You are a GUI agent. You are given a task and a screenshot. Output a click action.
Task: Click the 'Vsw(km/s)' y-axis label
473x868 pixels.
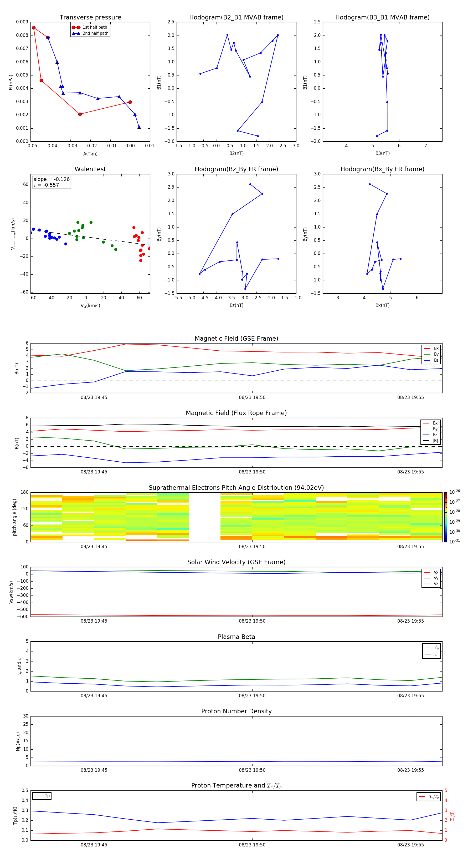[x=11, y=592]
